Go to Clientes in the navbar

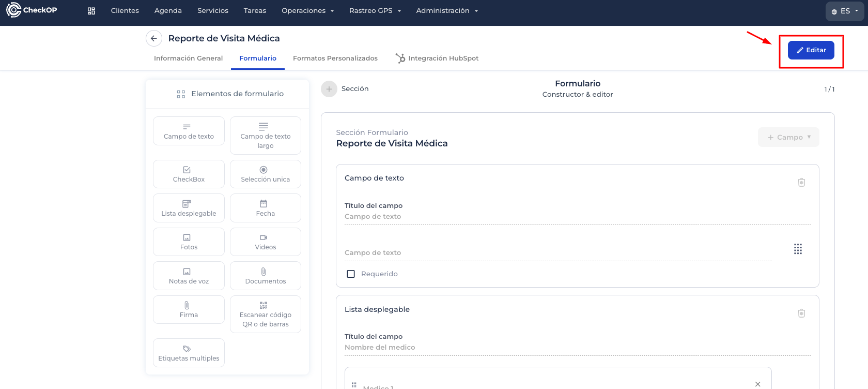[125, 11]
